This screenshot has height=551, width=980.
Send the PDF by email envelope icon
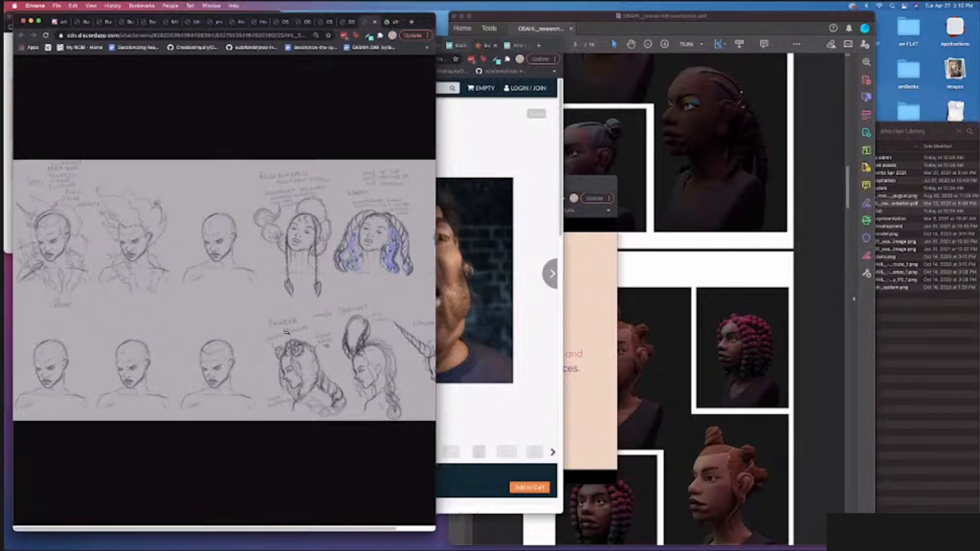(848, 44)
